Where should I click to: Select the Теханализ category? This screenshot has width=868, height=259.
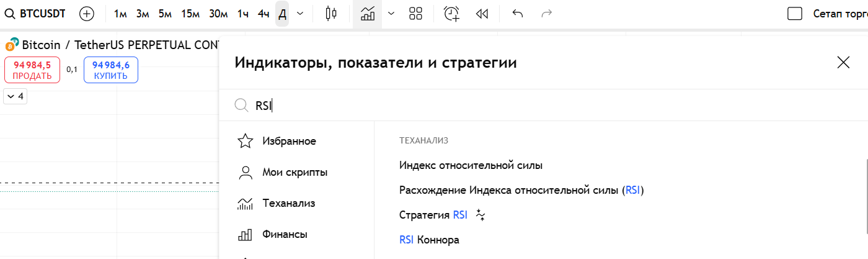(288, 203)
